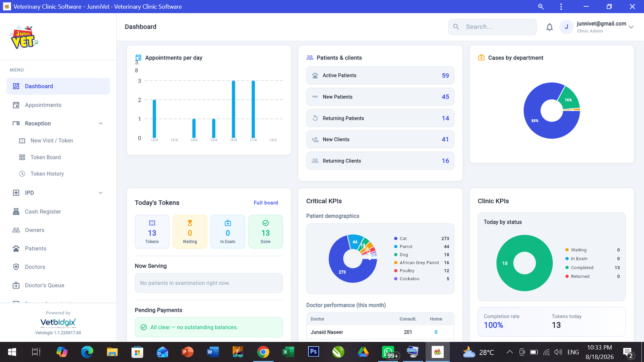Open Owners in sidebar
This screenshot has height=362, width=644.
[x=58, y=230]
